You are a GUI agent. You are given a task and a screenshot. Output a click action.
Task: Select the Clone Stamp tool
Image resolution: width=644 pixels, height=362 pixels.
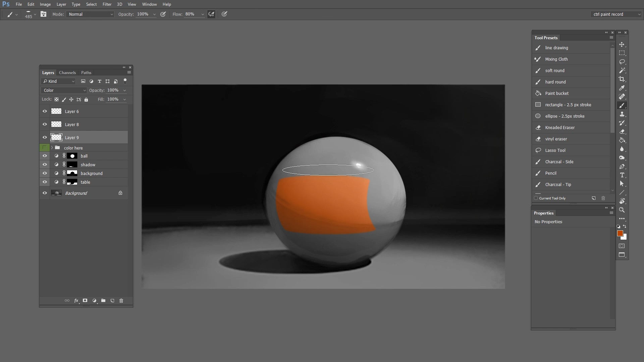point(622,114)
